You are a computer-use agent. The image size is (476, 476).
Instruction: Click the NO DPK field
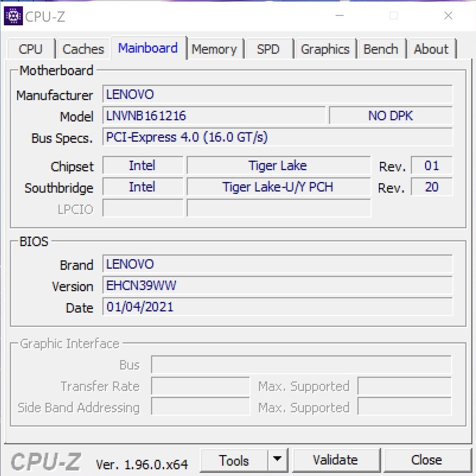391,115
